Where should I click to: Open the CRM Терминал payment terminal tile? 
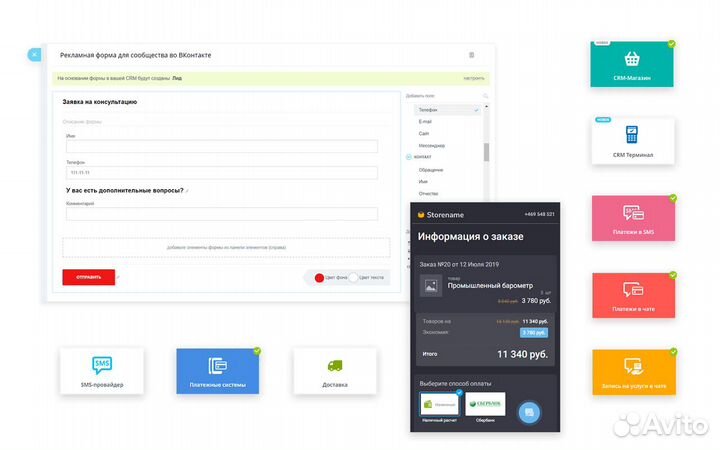632,140
